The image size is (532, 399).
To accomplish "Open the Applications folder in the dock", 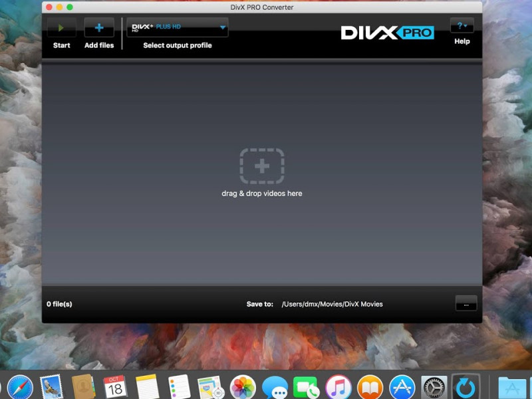I will [x=512, y=388].
